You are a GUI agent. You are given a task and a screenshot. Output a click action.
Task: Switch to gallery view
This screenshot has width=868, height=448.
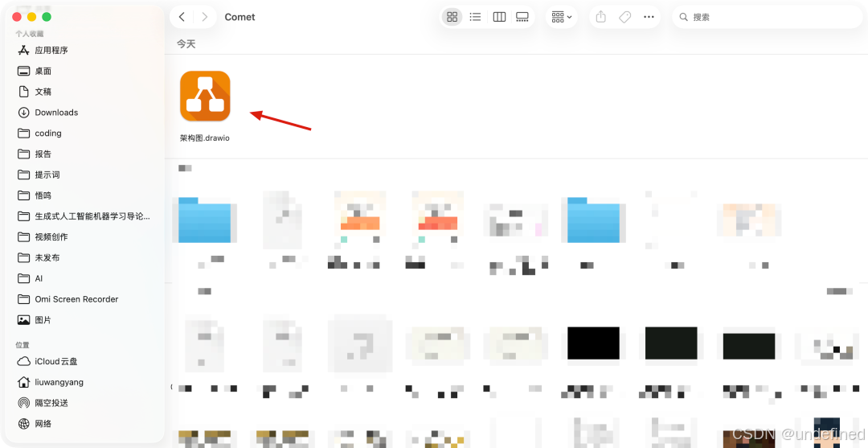[522, 17]
